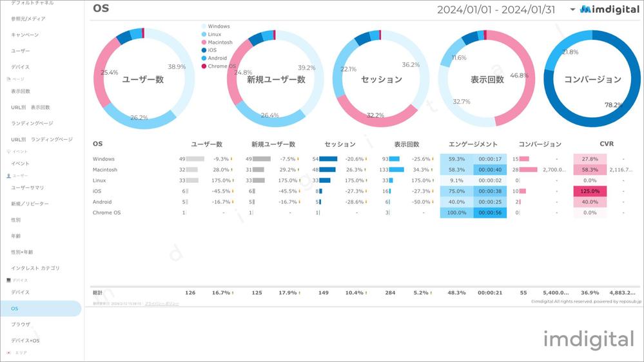Open the date range dropdown arrow
Viewport: 644px width, 362px height.
tap(572, 10)
